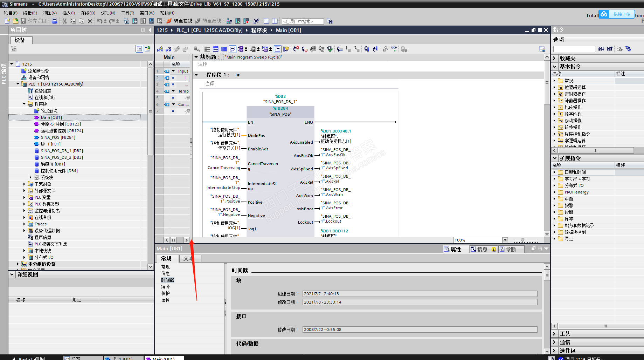The image size is (644, 360).
Task: Toggle the project tree column layout icon
Action: click(143, 30)
